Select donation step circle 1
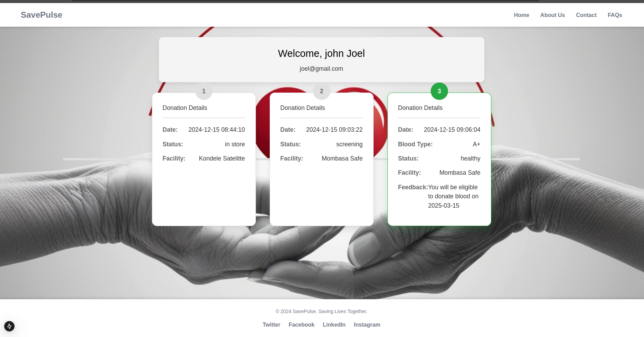This screenshot has width=644, height=337. pyautogui.click(x=204, y=91)
